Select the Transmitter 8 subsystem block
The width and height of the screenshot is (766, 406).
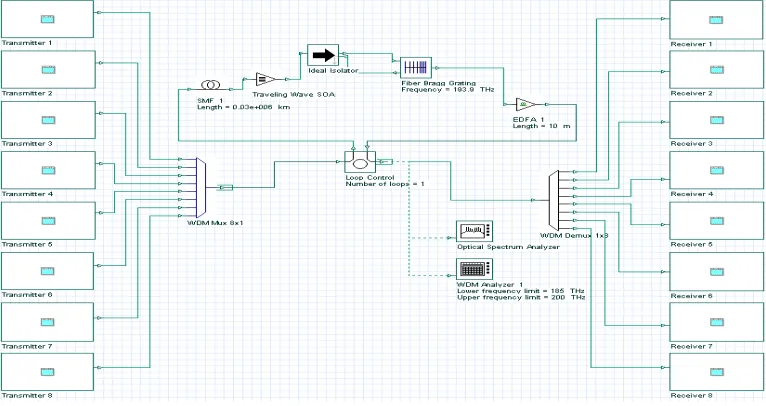click(47, 372)
